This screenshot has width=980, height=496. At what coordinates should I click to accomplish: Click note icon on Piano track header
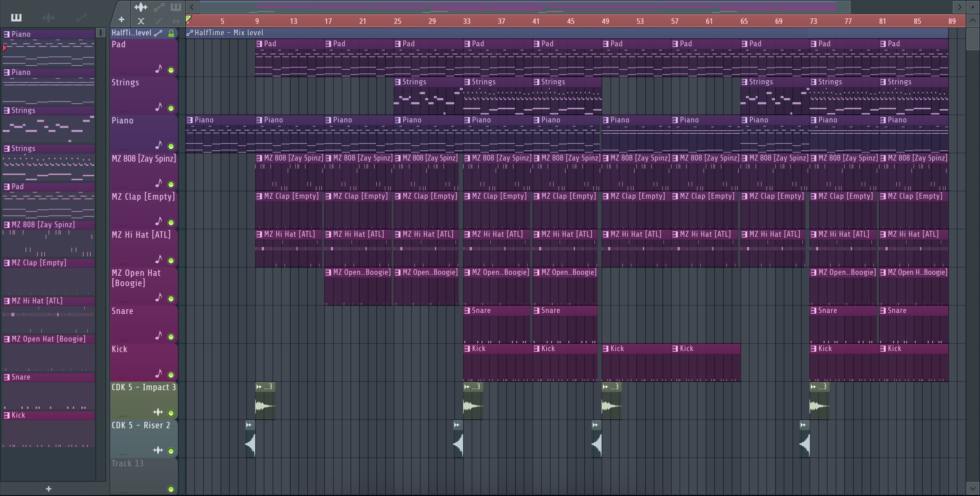pos(159,145)
